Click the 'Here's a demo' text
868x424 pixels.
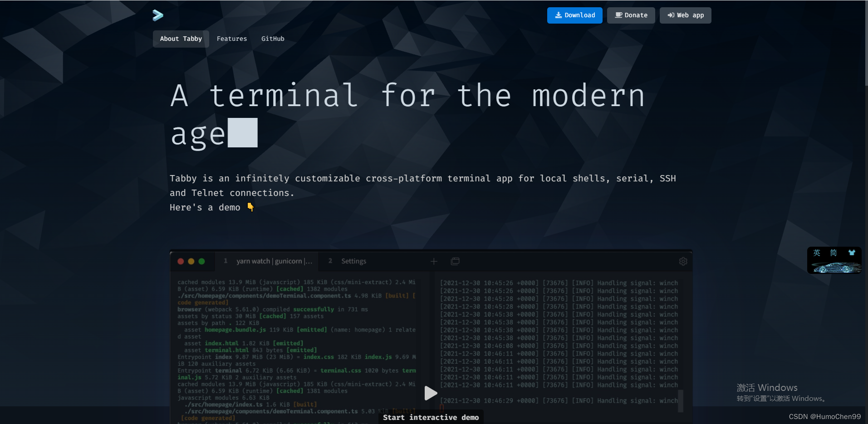(205, 207)
